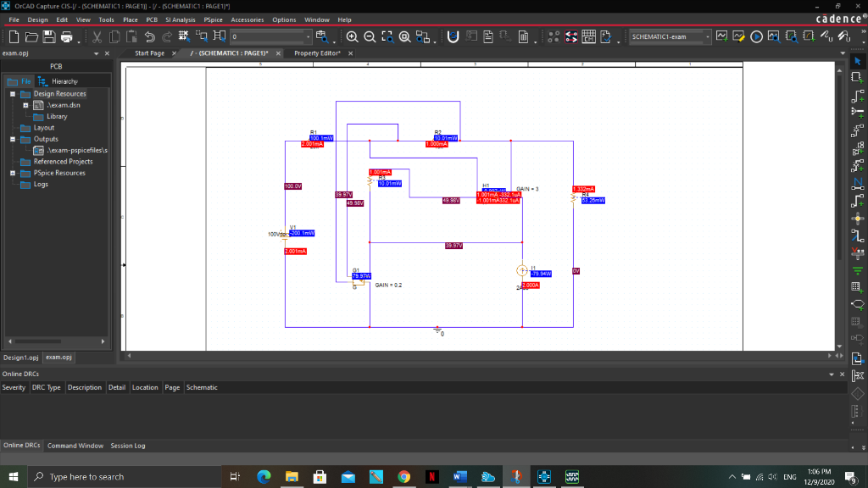Close the SCHEMATIC1 PAGE1 tab

coord(278,53)
